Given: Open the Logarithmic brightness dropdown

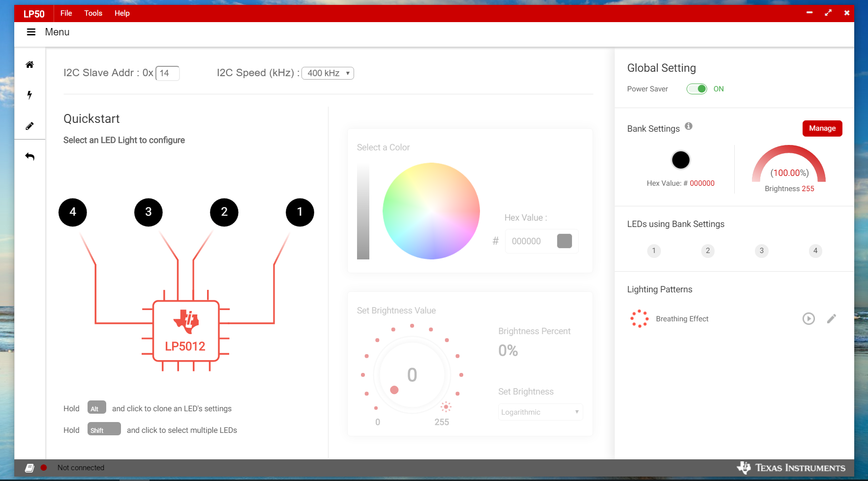Looking at the screenshot, I should tap(540, 412).
